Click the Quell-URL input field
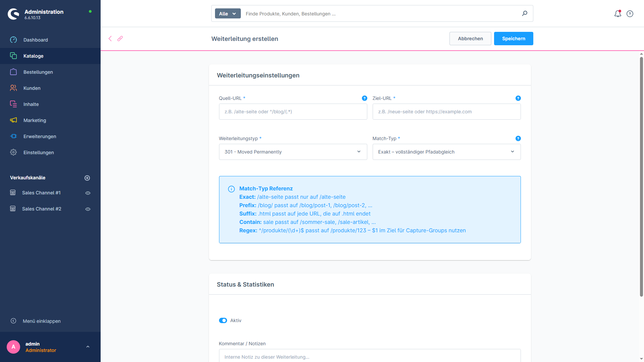Viewport: 644px width, 362px height. click(x=293, y=112)
